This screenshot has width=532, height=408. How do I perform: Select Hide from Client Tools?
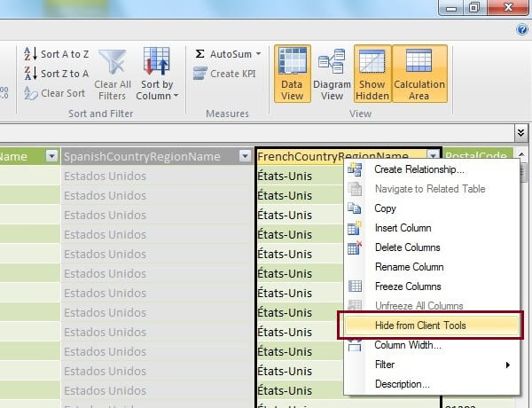pyautogui.click(x=432, y=326)
